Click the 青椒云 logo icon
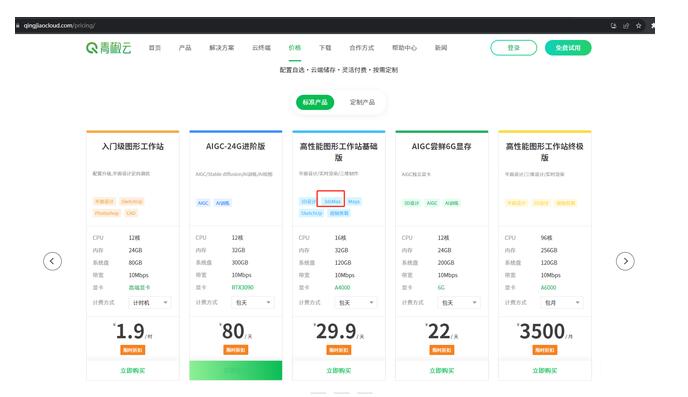688x397 pixels. click(x=92, y=48)
